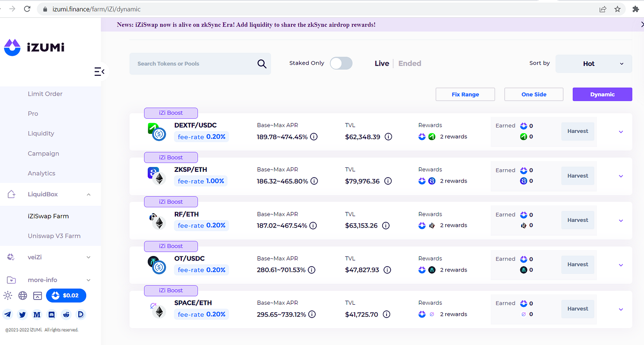Image resolution: width=644 pixels, height=345 pixels.
Task: Harvest rewards for the OT/USDC pool
Action: [578, 264]
